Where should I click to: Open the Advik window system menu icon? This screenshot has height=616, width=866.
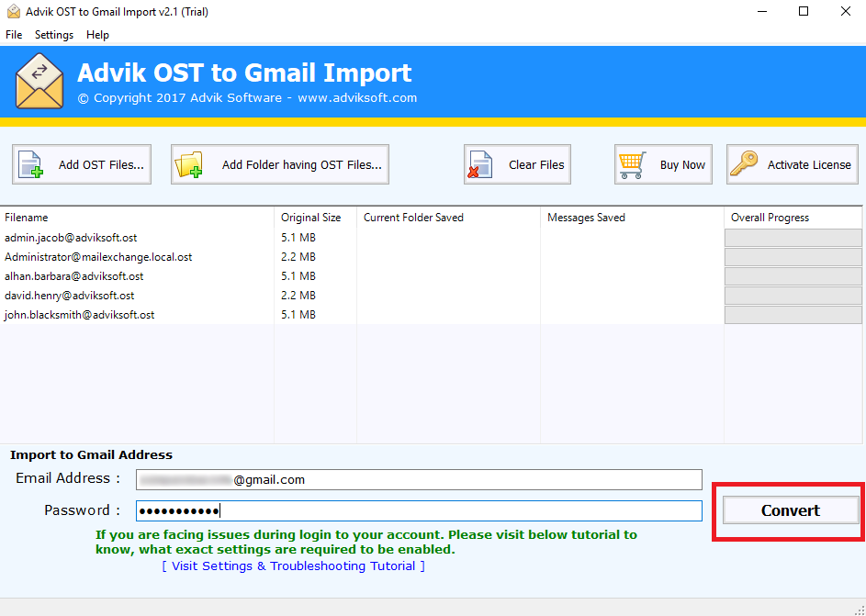tap(13, 12)
